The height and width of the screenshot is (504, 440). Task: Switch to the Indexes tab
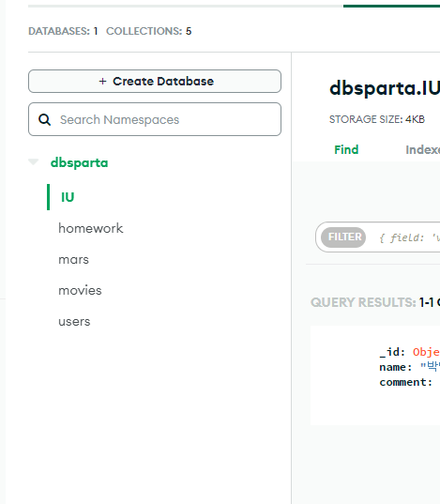(x=423, y=149)
